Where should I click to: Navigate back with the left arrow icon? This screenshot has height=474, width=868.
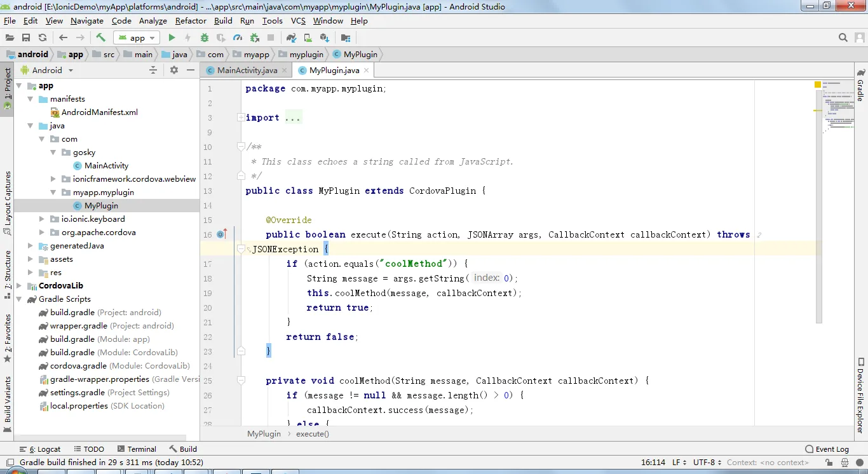pos(63,37)
